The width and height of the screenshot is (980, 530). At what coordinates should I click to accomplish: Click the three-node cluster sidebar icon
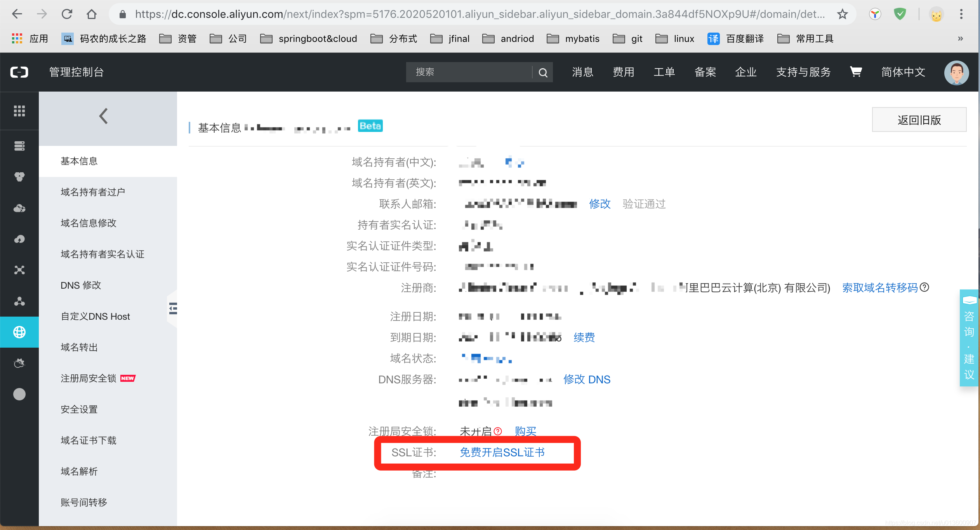19,301
